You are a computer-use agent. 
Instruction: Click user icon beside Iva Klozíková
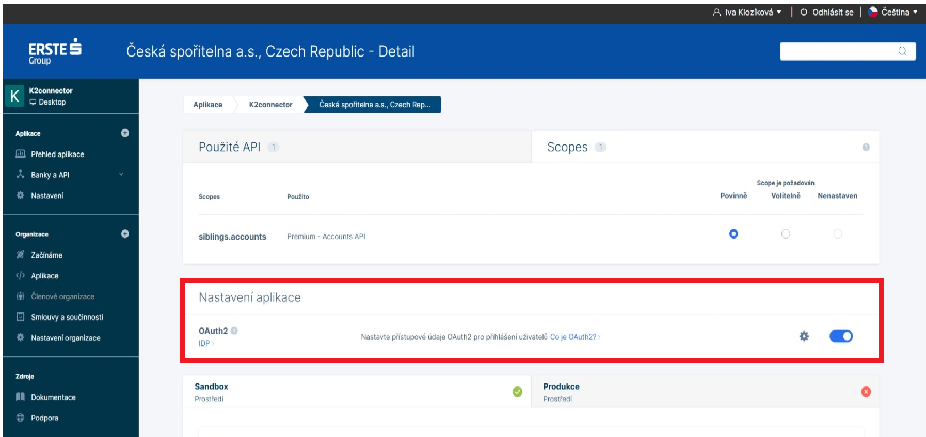(x=717, y=12)
